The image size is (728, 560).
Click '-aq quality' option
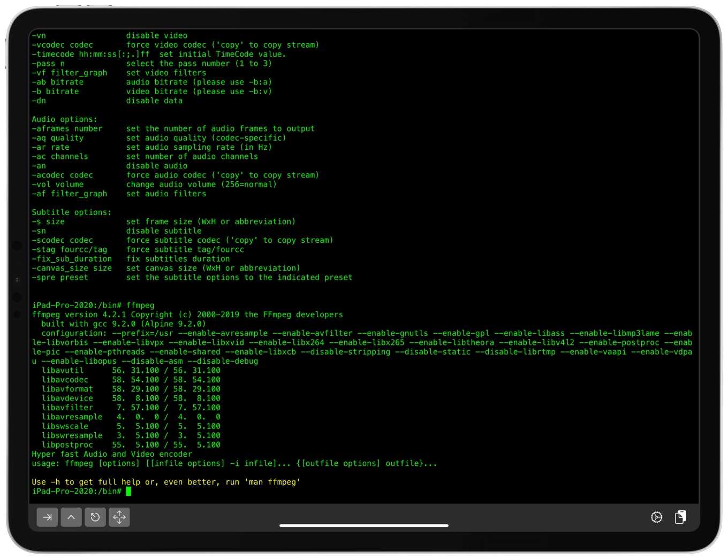[58, 138]
